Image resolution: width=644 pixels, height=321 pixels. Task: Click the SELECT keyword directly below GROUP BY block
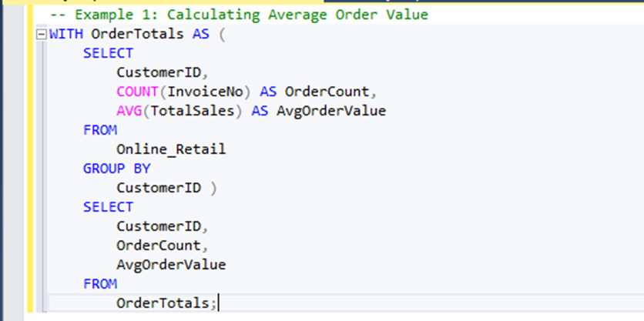point(108,207)
